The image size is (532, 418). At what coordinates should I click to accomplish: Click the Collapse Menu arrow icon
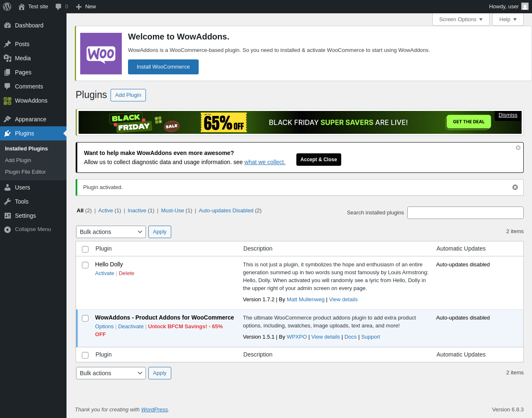click(x=7, y=229)
